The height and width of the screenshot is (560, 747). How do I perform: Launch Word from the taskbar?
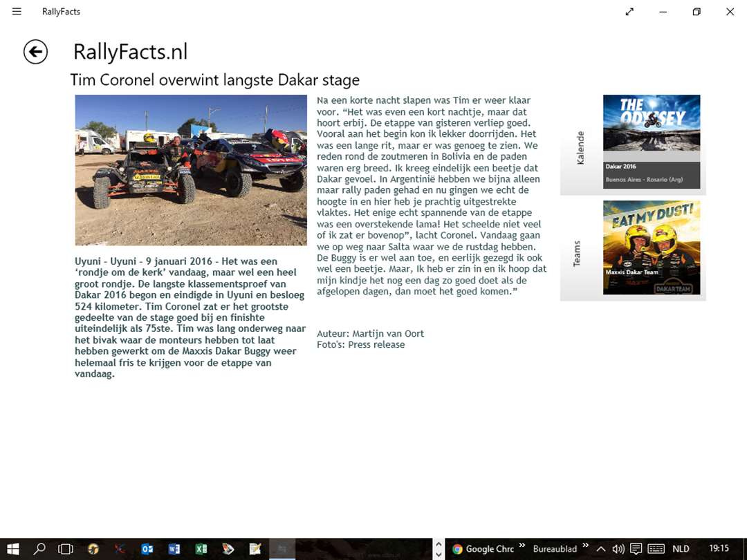174,549
